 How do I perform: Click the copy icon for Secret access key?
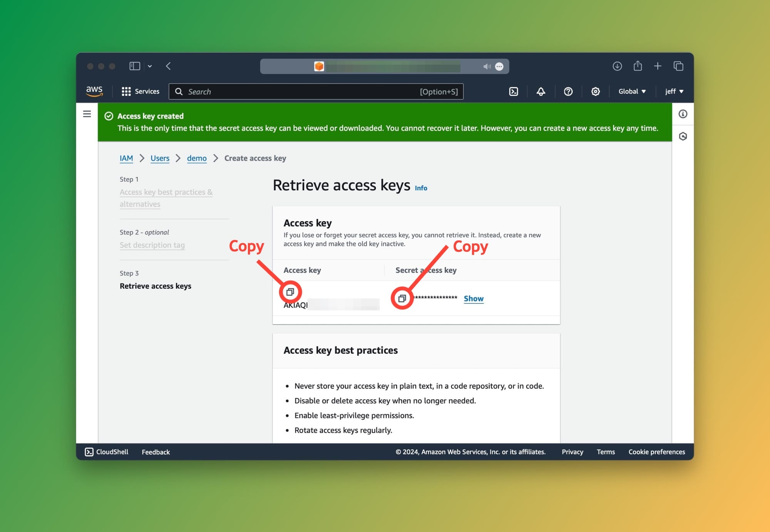[402, 298]
